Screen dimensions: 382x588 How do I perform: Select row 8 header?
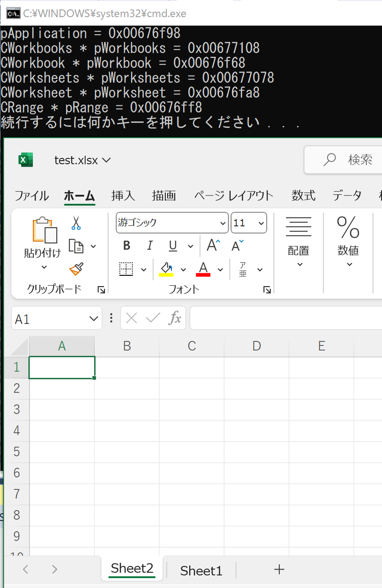click(17, 515)
